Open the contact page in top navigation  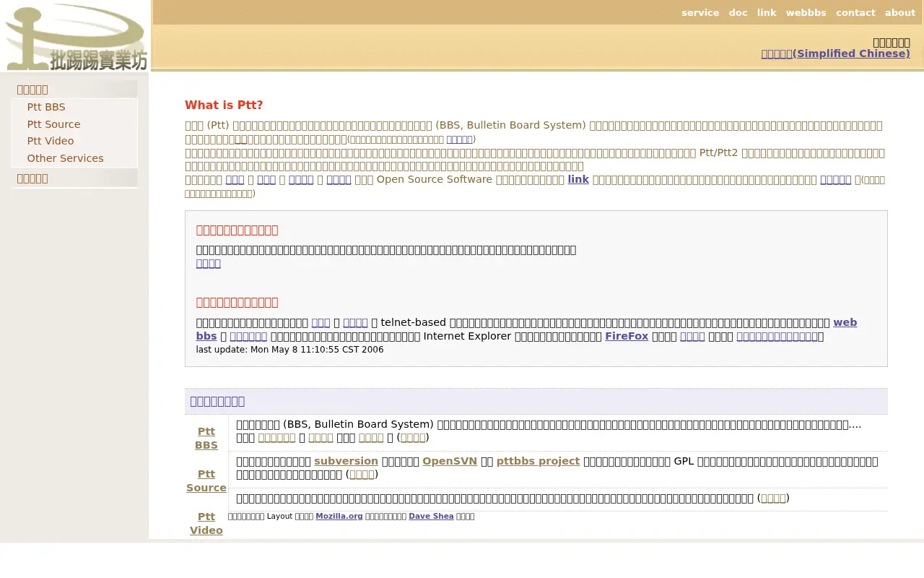click(855, 12)
